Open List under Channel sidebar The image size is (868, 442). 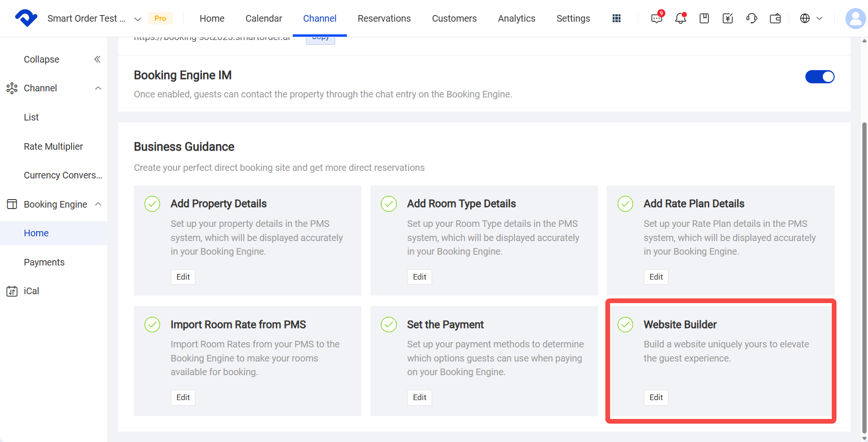(32, 117)
